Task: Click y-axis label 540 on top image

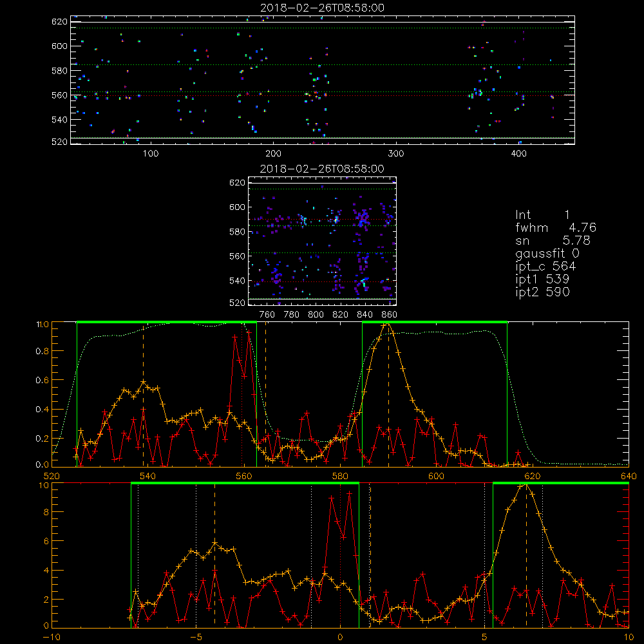Action: pos(59,120)
